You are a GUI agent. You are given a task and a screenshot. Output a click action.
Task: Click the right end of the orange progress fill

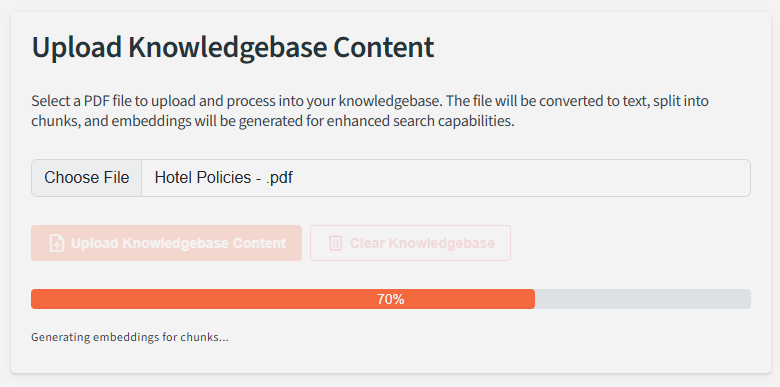531,299
